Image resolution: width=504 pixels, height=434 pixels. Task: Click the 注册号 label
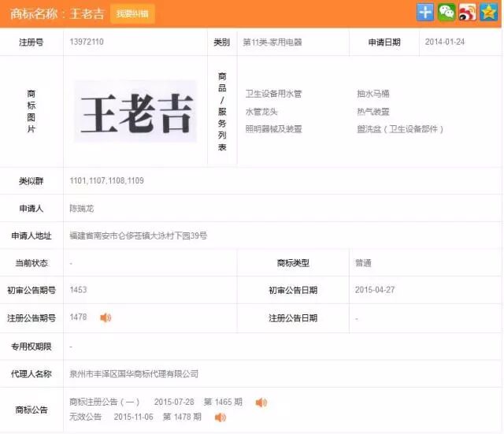(x=31, y=43)
